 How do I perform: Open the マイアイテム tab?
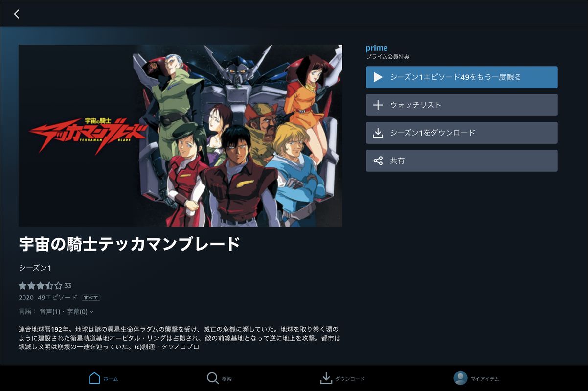(x=476, y=378)
